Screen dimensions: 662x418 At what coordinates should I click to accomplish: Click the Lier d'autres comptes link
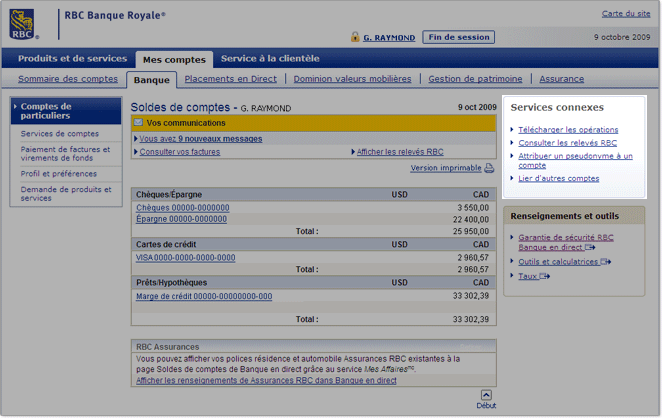559,178
